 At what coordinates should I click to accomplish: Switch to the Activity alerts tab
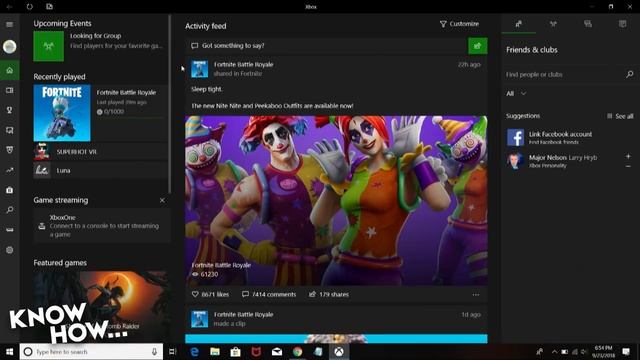point(622,24)
